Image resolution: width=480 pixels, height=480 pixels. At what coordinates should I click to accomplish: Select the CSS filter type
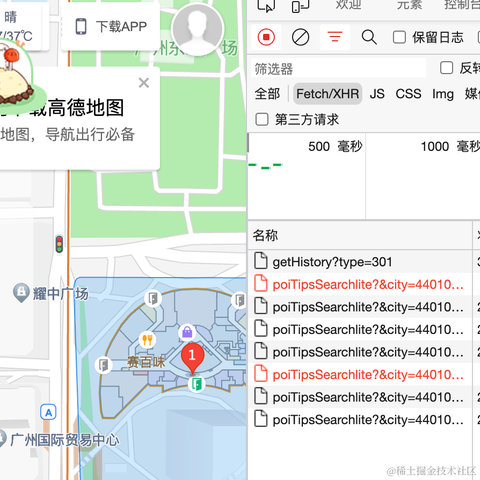[x=408, y=94]
